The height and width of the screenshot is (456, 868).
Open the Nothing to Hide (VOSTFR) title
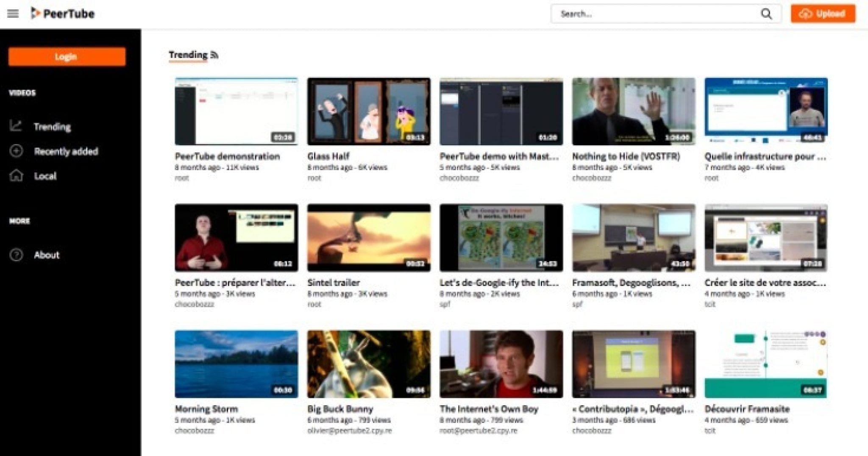point(626,156)
